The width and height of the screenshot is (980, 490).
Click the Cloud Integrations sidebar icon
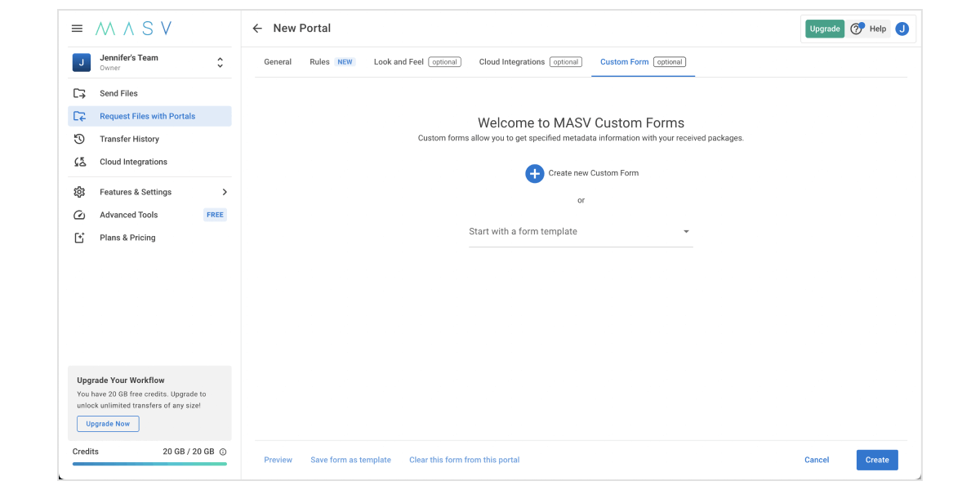[79, 162]
